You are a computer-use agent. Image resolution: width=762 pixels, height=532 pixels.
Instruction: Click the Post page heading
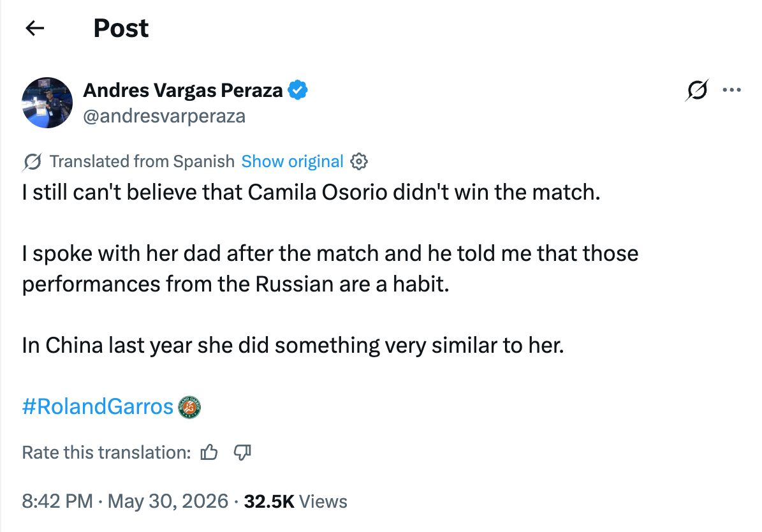tap(121, 28)
